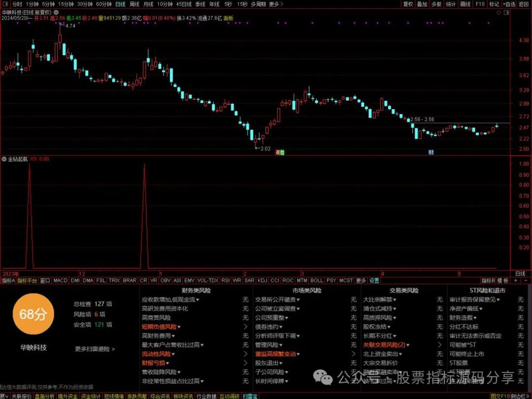Click the 复权 toolbar button
Image resolution: width=532 pixels, height=399 pixels.
tap(408, 4)
